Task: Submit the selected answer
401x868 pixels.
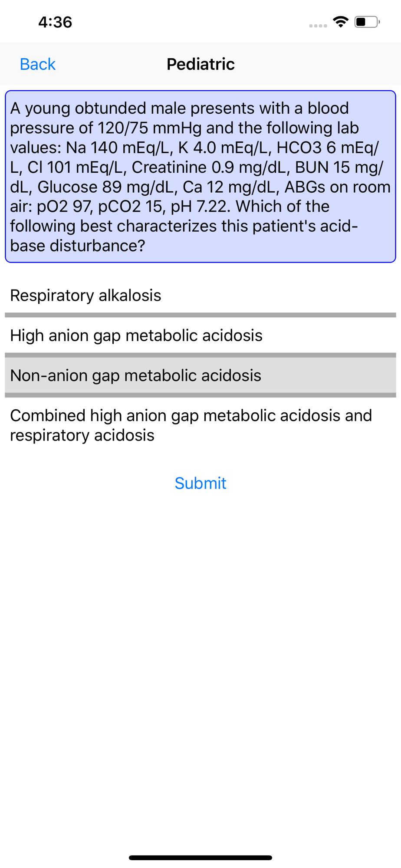Action: click(x=200, y=483)
